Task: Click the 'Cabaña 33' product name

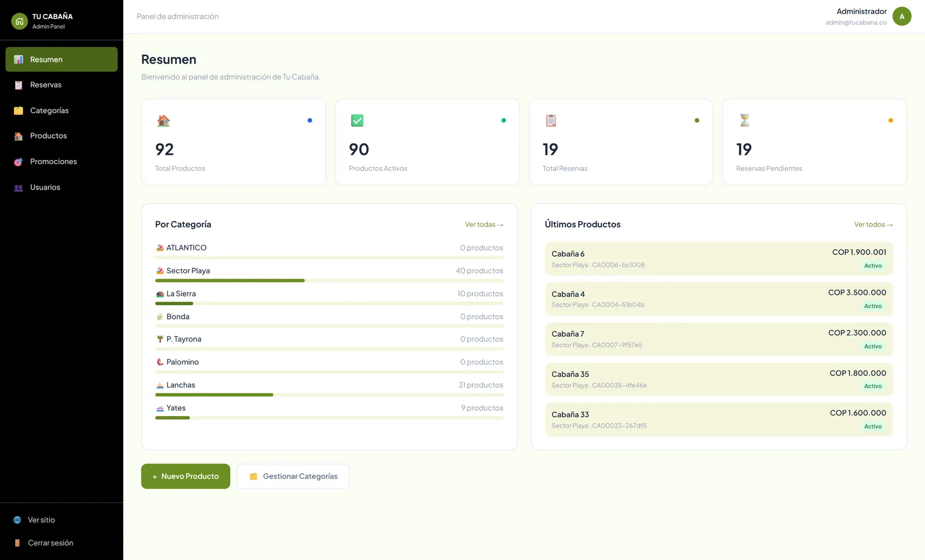Action: [x=571, y=415]
